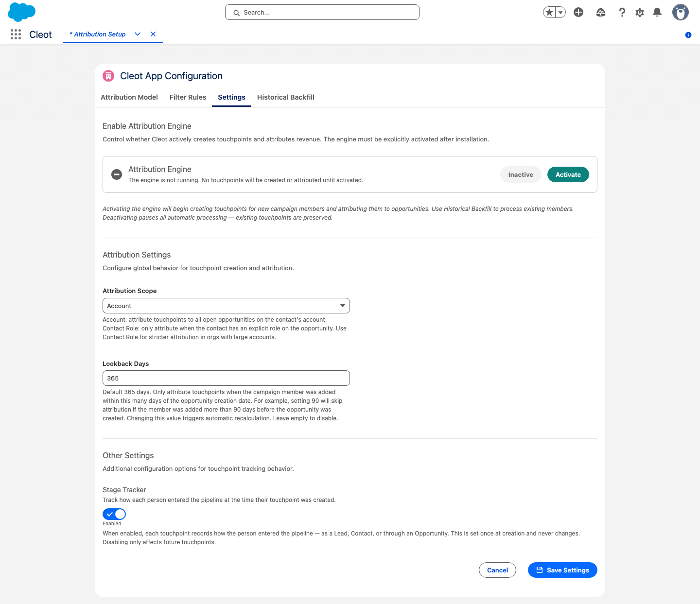Screen dimensions: 700x604
Task: Click the Cleot App Configuration heading
Action: coord(171,76)
